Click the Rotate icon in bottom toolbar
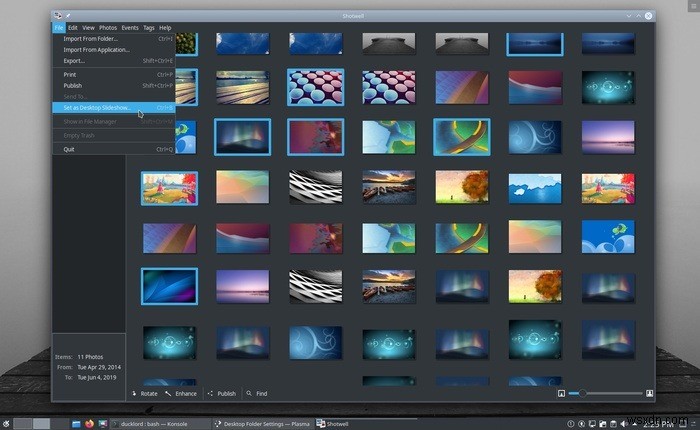Viewport: 700px width, 430px height. pyautogui.click(x=133, y=394)
